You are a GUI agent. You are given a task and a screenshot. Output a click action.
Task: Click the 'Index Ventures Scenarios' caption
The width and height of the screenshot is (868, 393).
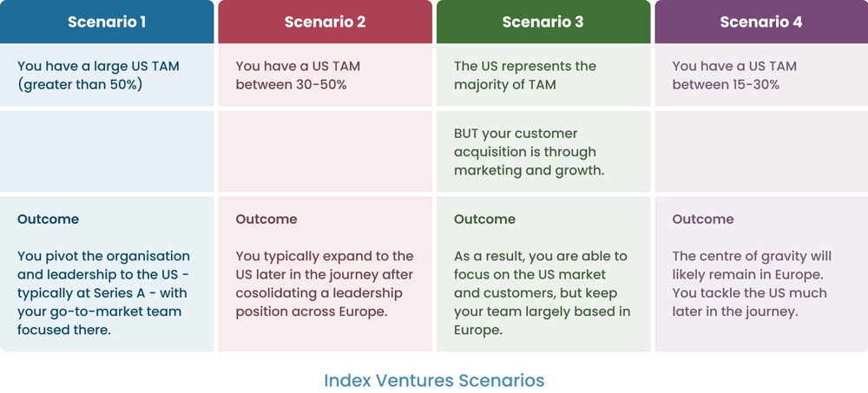click(434, 380)
